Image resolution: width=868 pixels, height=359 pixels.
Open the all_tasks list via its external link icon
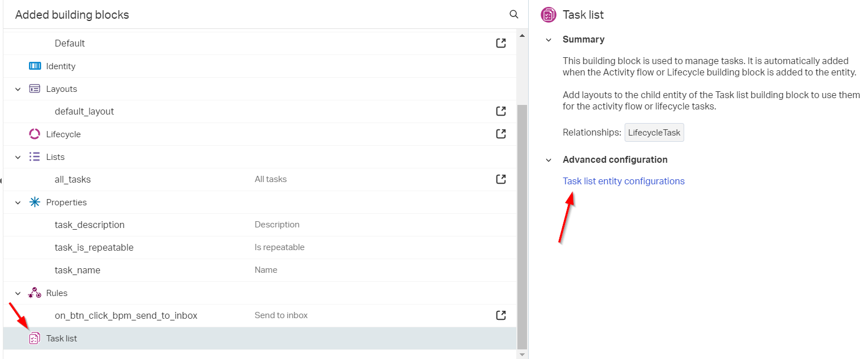pyautogui.click(x=500, y=179)
